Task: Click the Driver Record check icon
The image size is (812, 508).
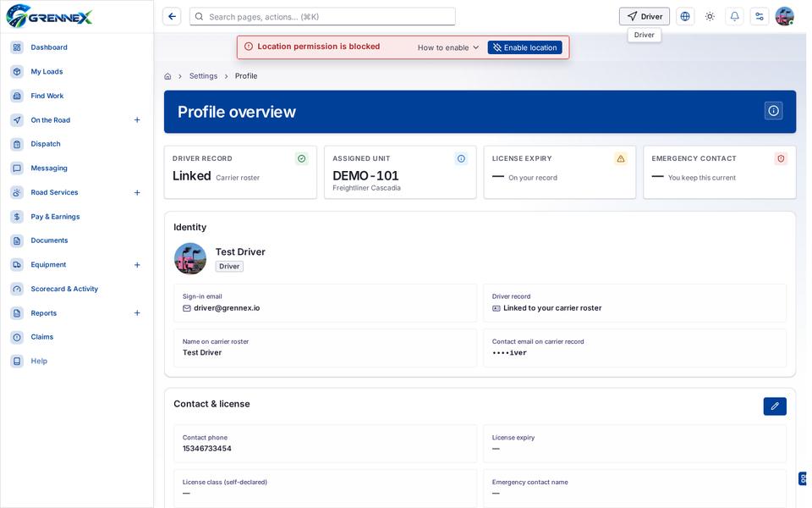Action: click(x=301, y=158)
